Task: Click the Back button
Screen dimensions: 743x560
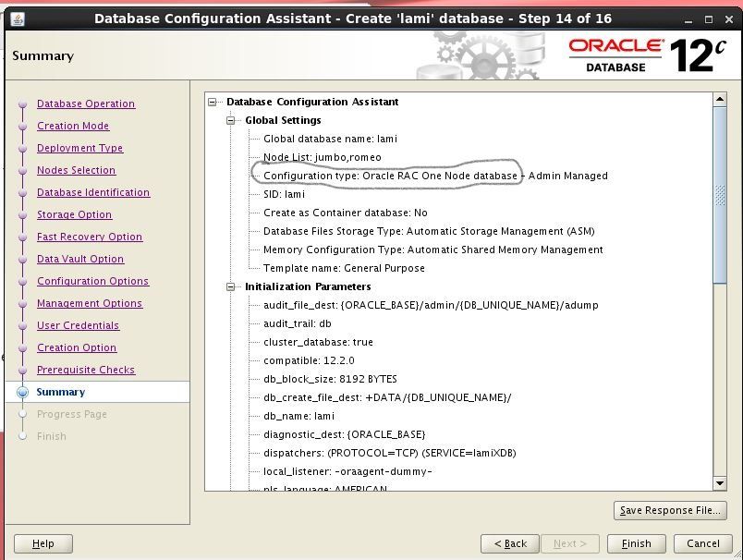Action: tap(510, 544)
